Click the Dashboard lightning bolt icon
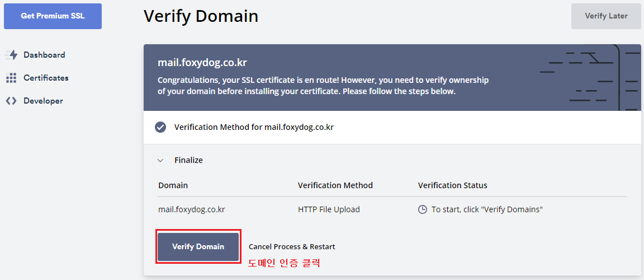 (x=12, y=55)
